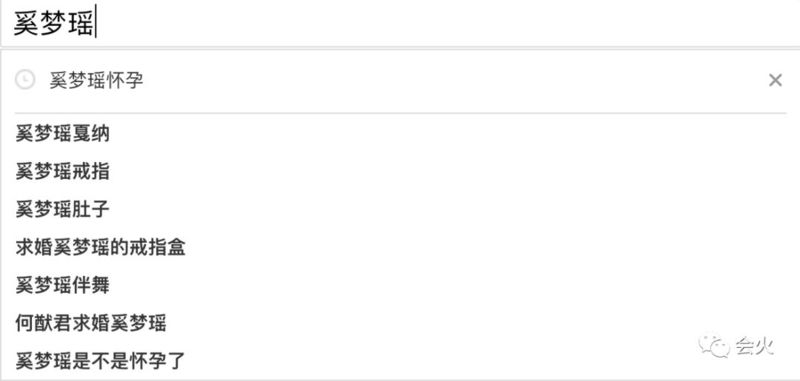Click the clock icon beside 奚梦瑶怀孕
Screen dimensions: 800x381
coord(25,80)
